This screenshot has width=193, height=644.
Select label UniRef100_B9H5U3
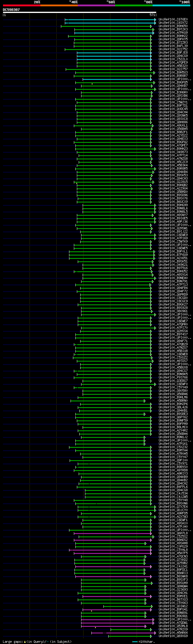[173, 73]
